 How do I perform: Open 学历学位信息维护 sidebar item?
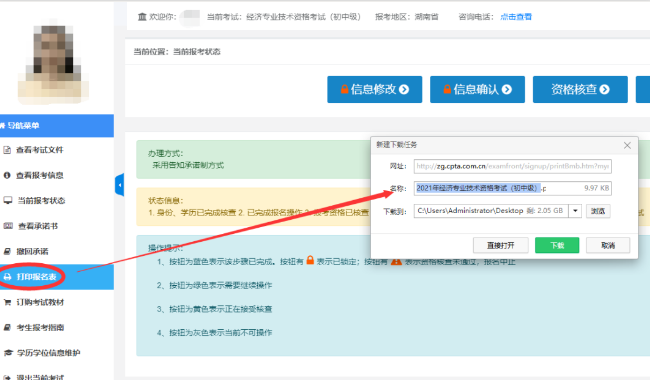[x=57, y=353]
